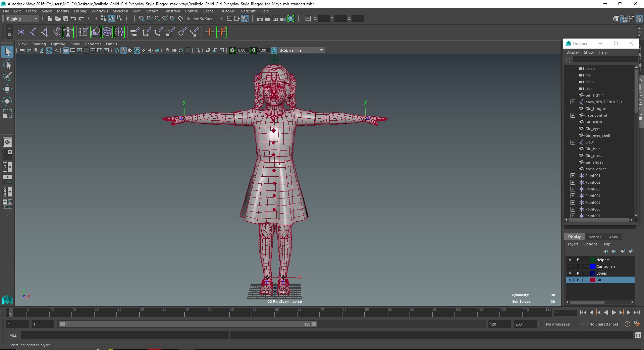Toggle visibility V of Bones layer
This screenshot has height=350, width=644.
click(x=570, y=273)
